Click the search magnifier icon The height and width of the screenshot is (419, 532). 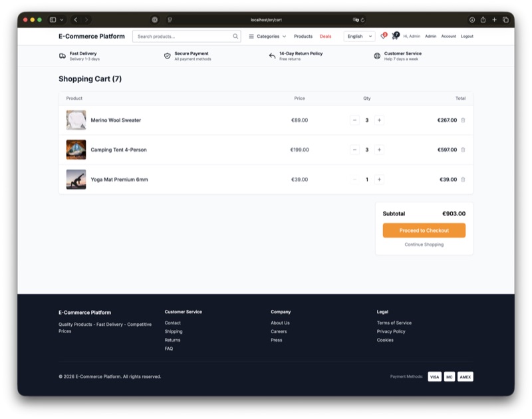click(x=235, y=37)
